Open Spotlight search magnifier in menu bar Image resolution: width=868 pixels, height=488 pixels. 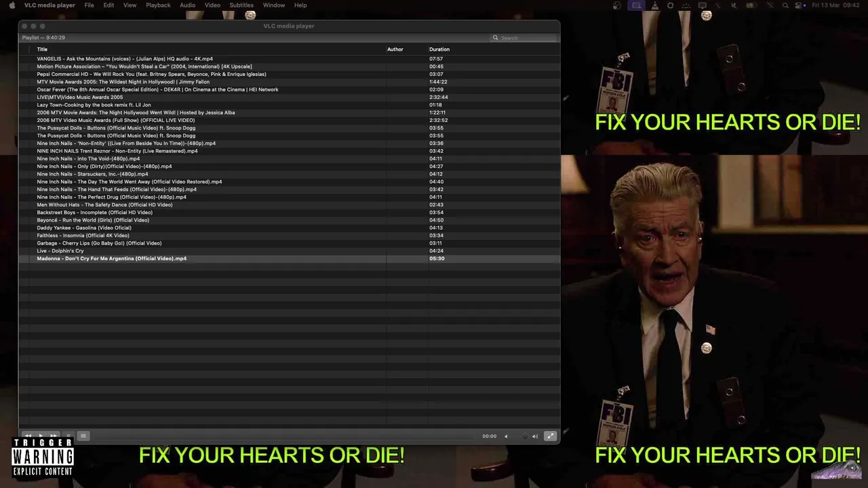(785, 5)
